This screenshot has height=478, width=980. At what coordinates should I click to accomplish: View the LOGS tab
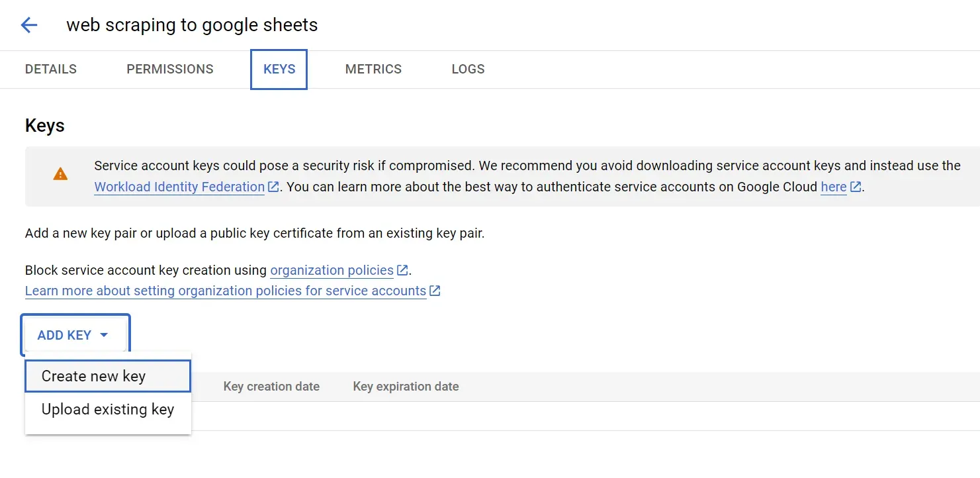[468, 69]
